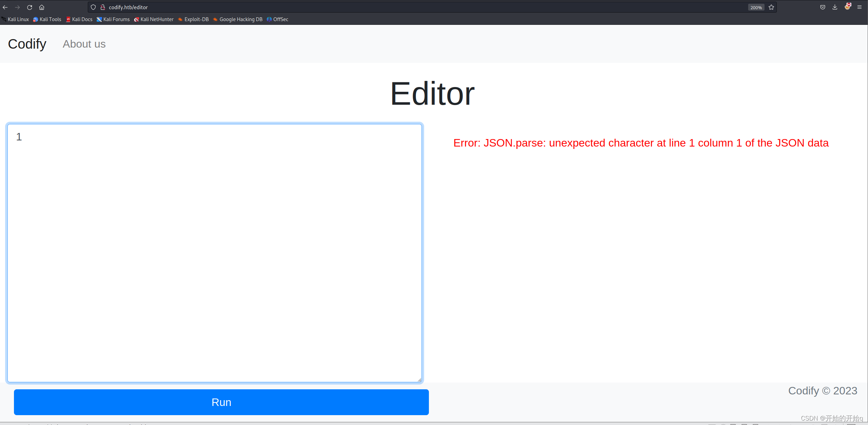Reset the 200% zoom indicator
The height and width of the screenshot is (425, 868).
[x=756, y=7]
